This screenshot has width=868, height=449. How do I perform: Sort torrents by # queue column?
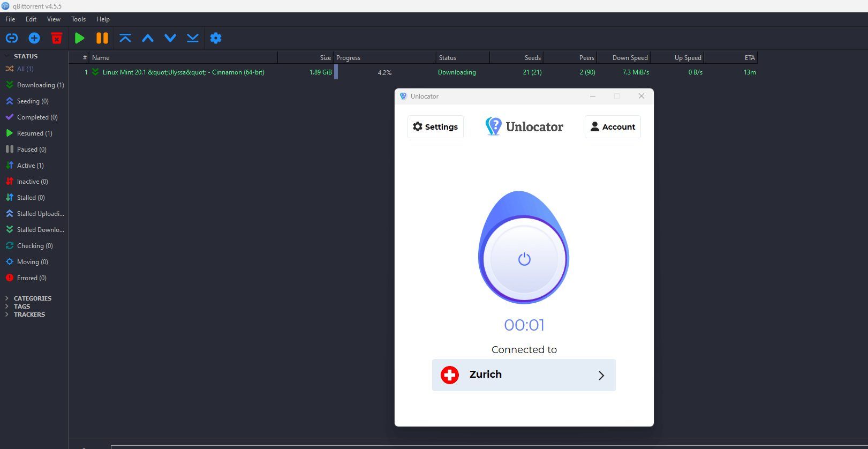pyautogui.click(x=79, y=58)
